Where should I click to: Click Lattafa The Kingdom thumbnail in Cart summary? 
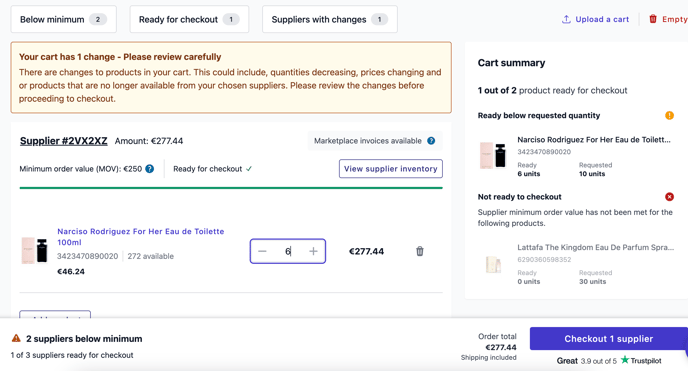493,264
